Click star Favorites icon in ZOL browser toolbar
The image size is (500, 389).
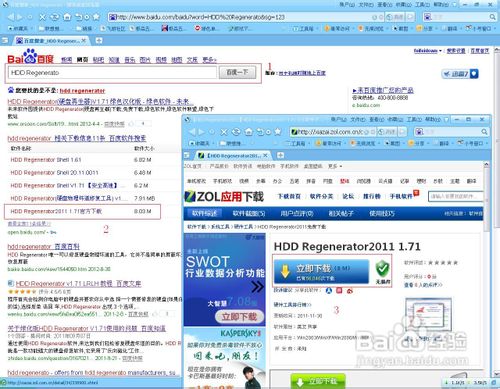(277, 132)
